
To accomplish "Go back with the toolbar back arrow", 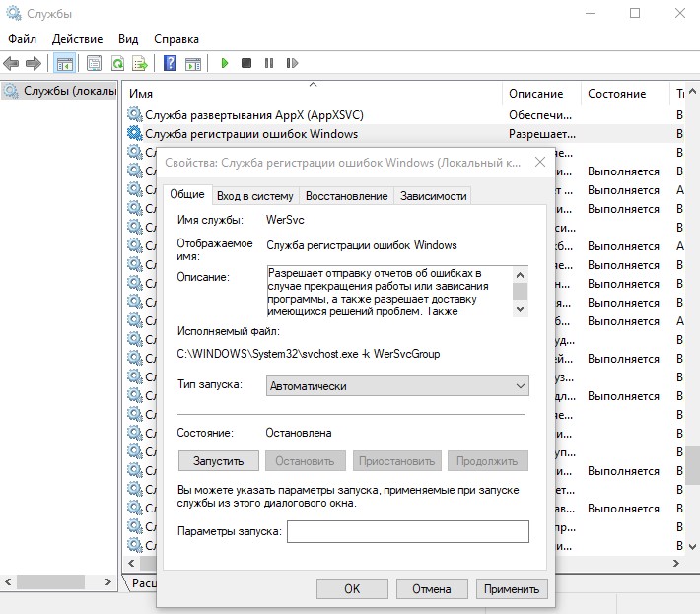I will click(x=11, y=63).
